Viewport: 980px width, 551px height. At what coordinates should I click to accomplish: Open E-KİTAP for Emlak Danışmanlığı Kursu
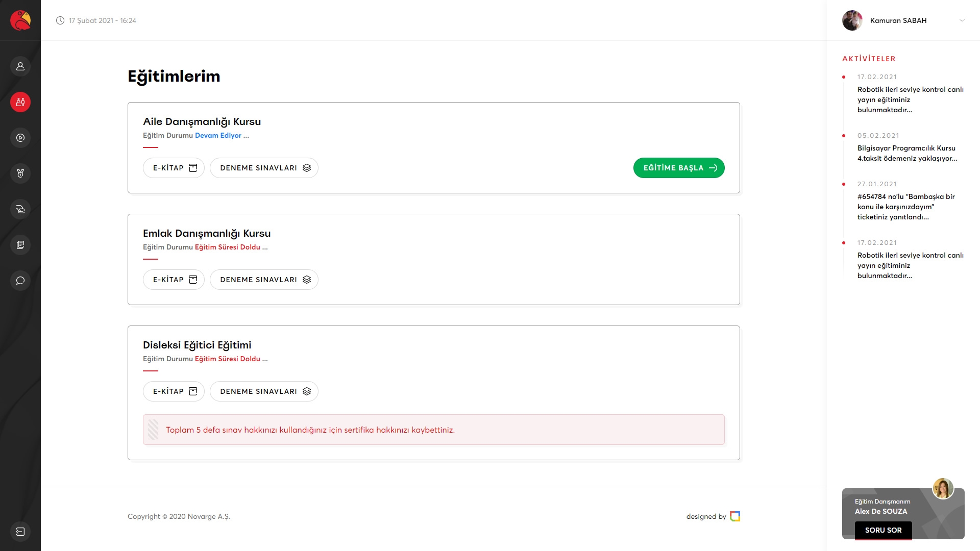[x=174, y=280]
